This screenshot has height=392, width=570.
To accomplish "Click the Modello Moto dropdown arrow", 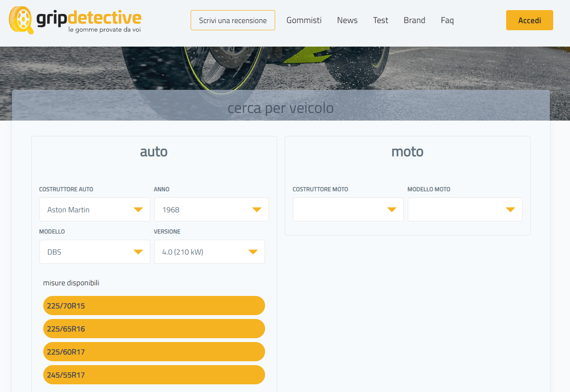I will (510, 210).
